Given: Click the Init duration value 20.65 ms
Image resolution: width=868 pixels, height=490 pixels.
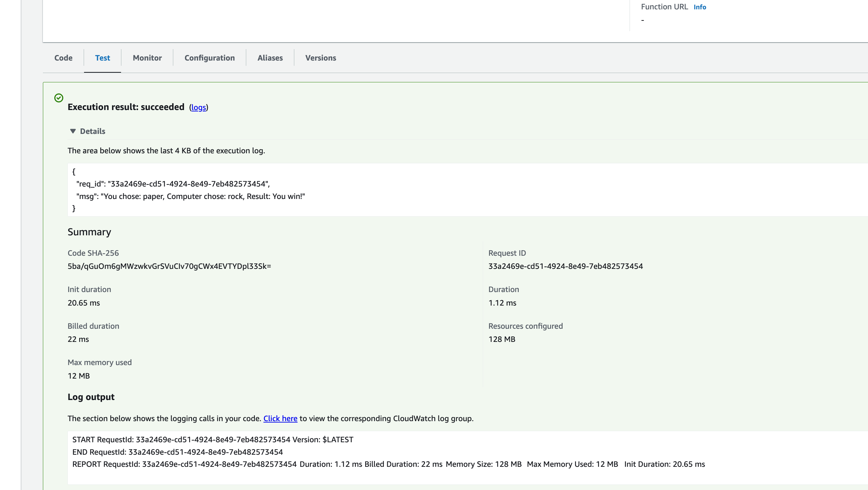Looking at the screenshot, I should (84, 303).
